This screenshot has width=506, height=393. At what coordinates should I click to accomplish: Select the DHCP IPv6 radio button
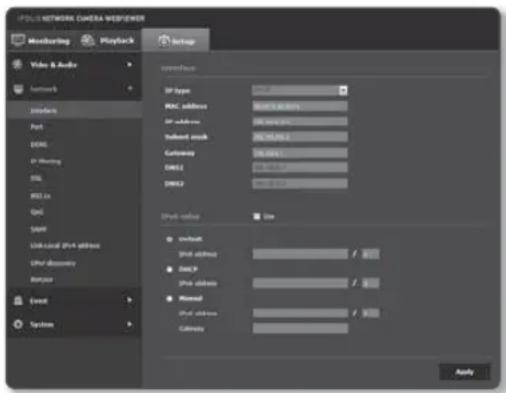[169, 269]
